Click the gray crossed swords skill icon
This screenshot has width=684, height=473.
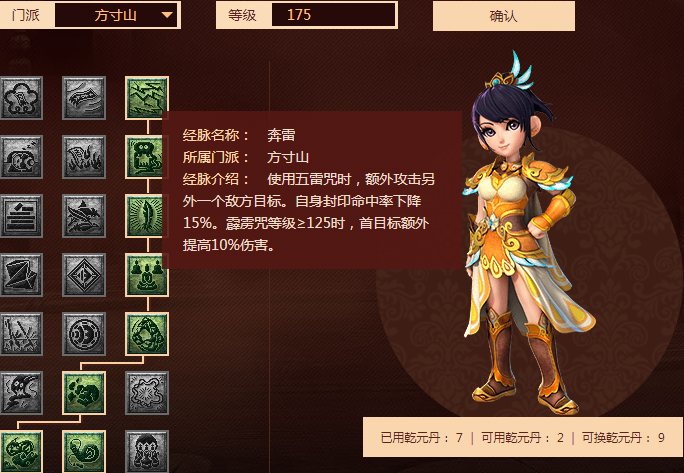(x=21, y=334)
